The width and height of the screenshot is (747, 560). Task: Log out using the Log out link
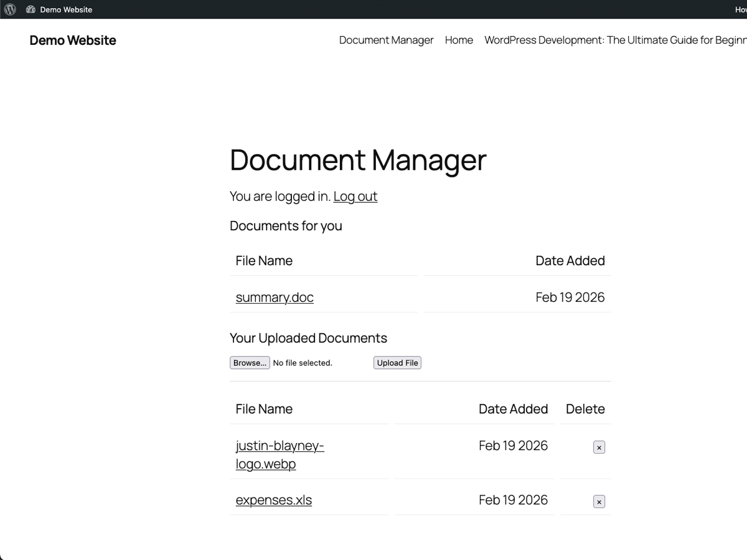355,196
